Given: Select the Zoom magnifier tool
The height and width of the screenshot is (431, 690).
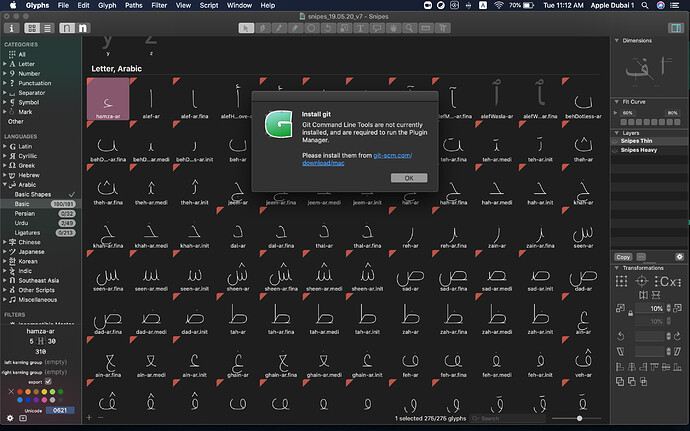Looking at the screenshot, I should (409, 28).
